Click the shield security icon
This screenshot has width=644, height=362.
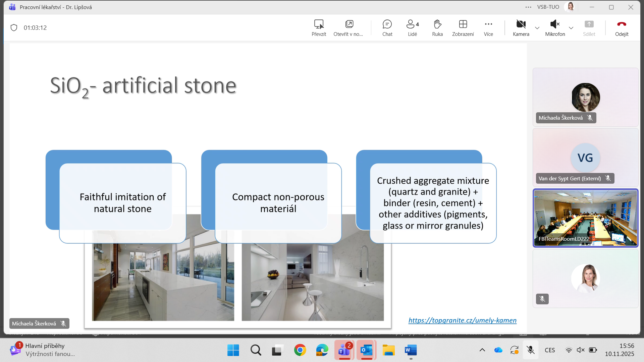tap(14, 27)
